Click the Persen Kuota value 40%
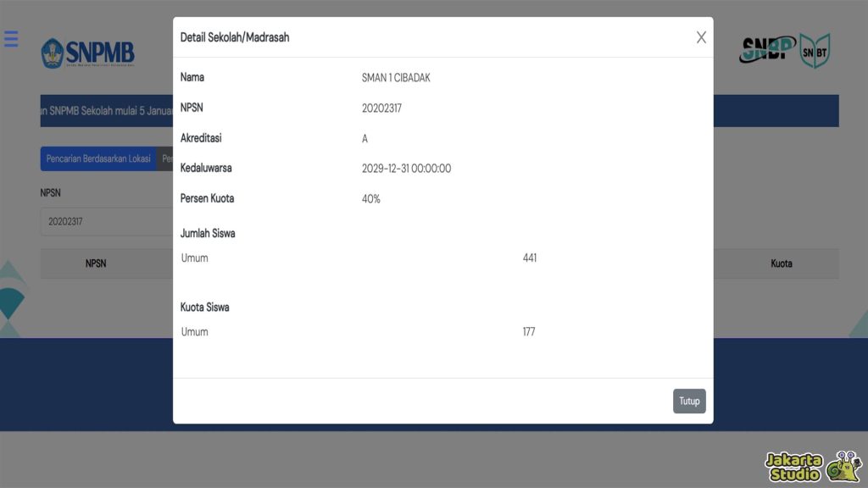Screen dimensions: 868x488 coord(370,198)
